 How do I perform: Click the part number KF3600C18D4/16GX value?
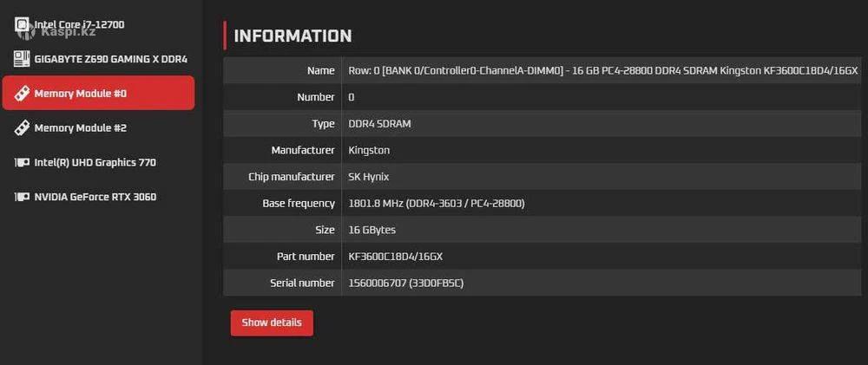[396, 257]
